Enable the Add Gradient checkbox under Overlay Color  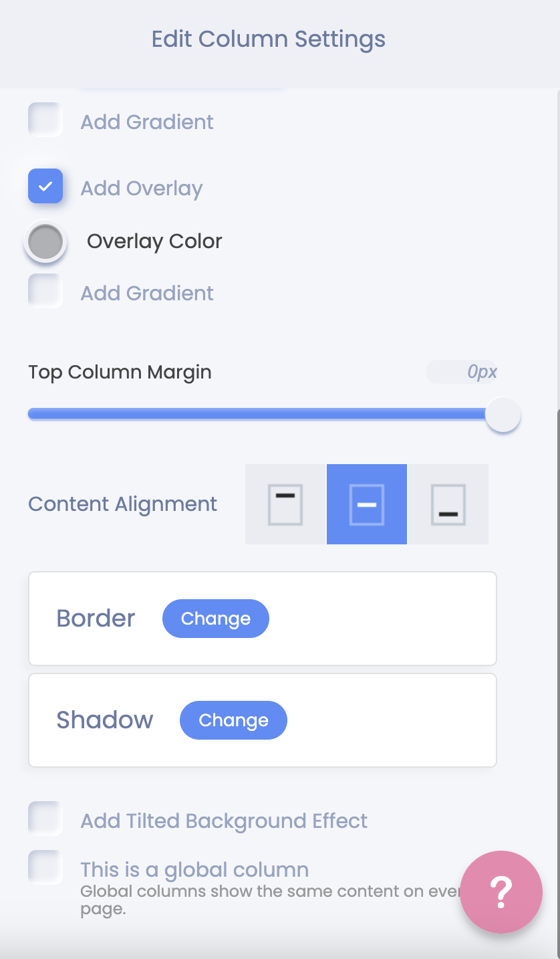pyautogui.click(x=45, y=291)
